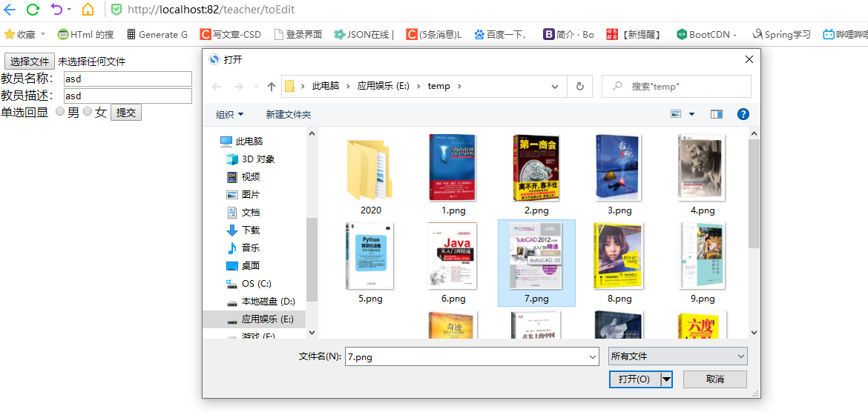This screenshot has width=868, height=412.
Task: Open the 文件名 filename combo box dropdown
Action: tap(594, 356)
